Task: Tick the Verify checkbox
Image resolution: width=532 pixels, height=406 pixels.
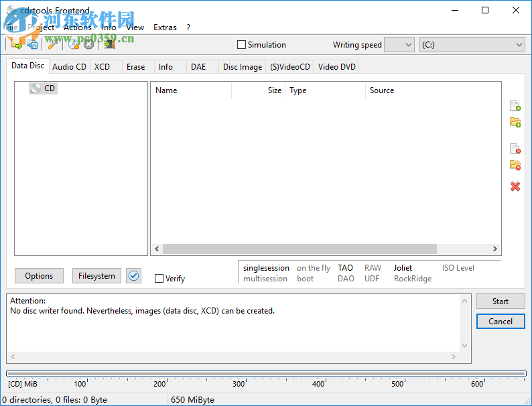Action: point(159,279)
